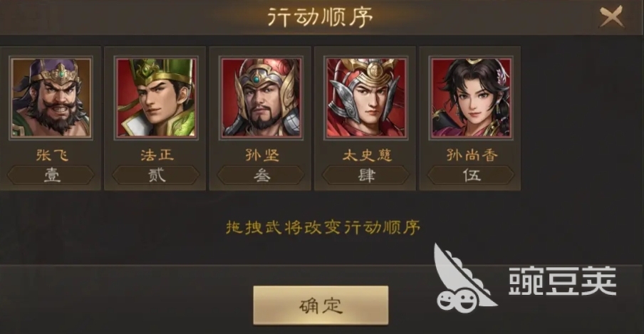Click the name label 张飞

coord(52,155)
